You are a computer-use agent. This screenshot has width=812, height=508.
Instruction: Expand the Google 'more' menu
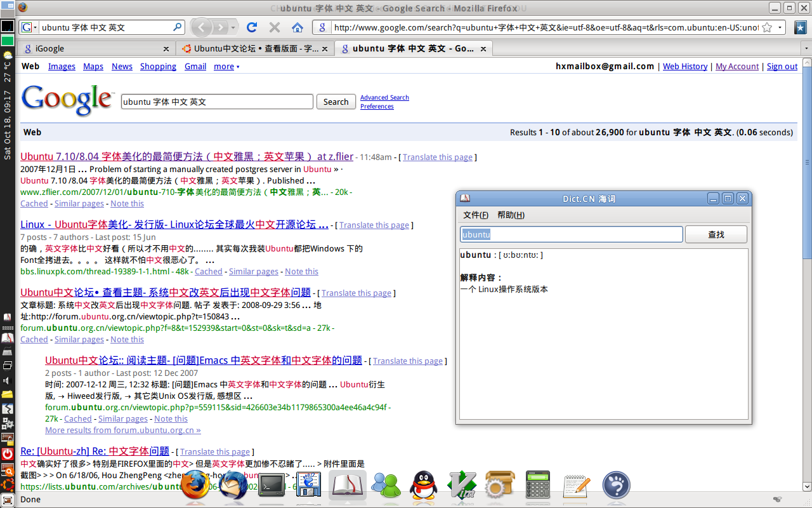click(x=226, y=66)
